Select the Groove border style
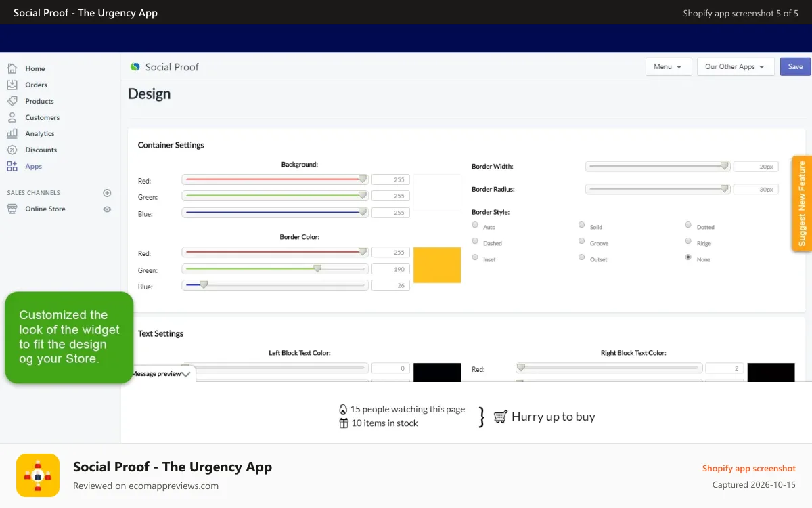The width and height of the screenshot is (812, 508). pyautogui.click(x=582, y=241)
